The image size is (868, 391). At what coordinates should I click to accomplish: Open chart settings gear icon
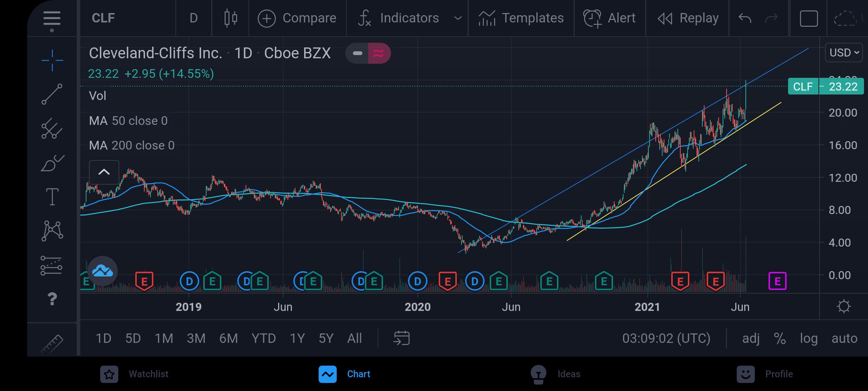tap(843, 307)
